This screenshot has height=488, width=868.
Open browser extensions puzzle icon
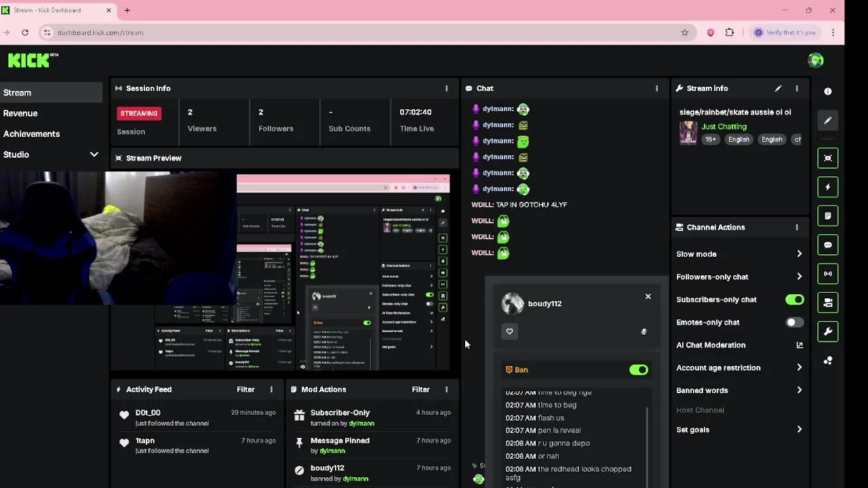730,33
